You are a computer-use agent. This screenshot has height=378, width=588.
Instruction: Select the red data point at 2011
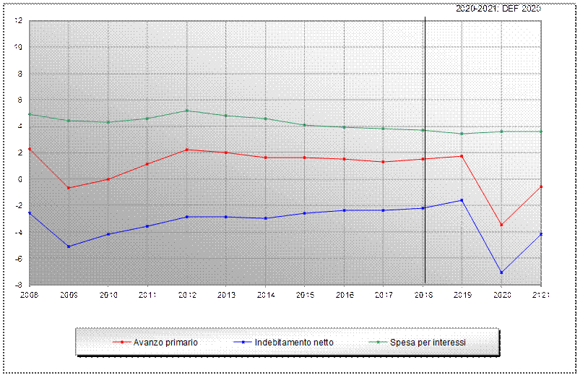(147, 164)
